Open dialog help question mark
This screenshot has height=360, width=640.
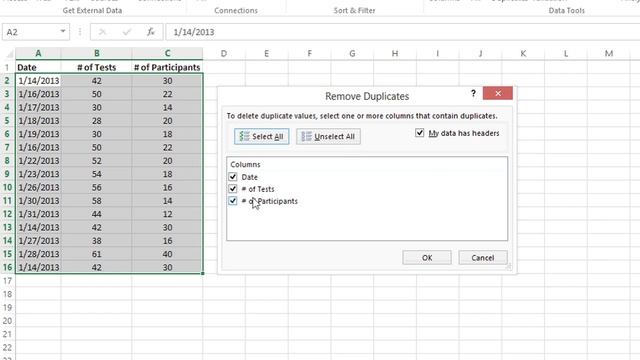click(x=473, y=93)
